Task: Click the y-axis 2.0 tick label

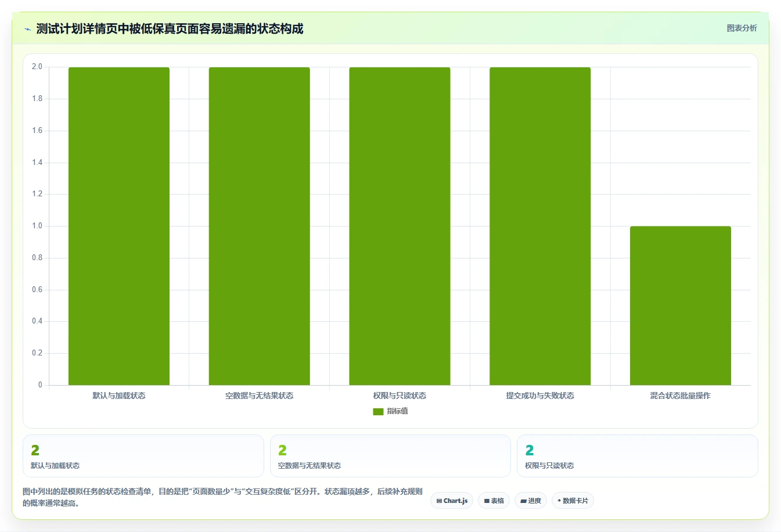Action: (37, 67)
